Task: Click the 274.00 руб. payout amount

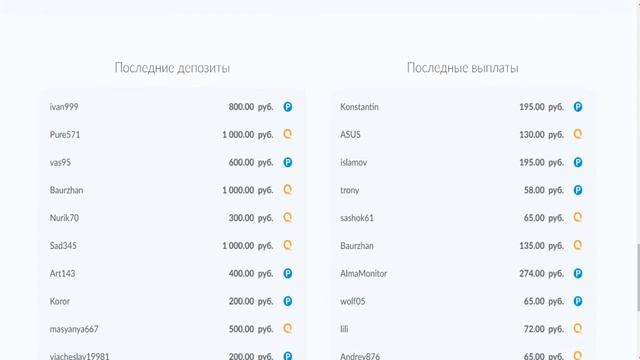Action: [542, 273]
